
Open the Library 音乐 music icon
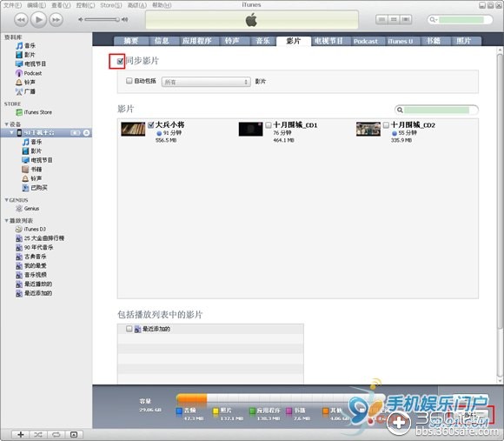[19, 46]
